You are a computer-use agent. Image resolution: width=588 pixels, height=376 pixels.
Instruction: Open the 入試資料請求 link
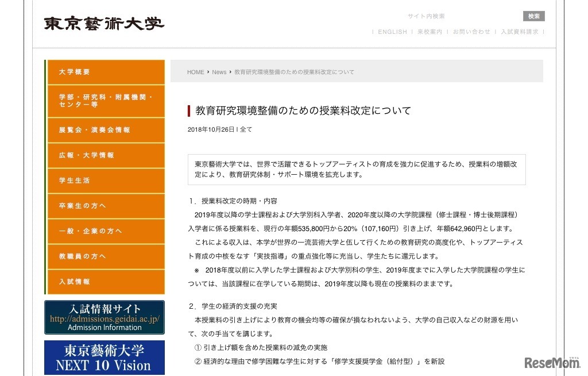519,32
